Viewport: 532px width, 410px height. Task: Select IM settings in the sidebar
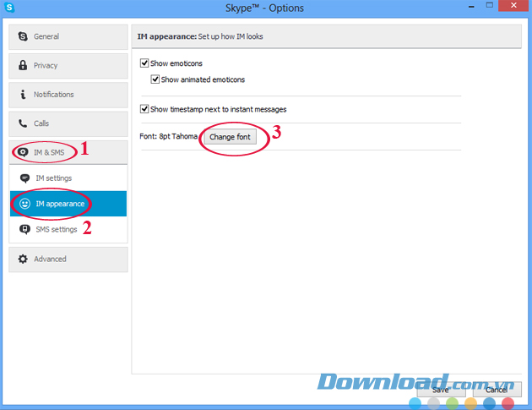(68, 178)
